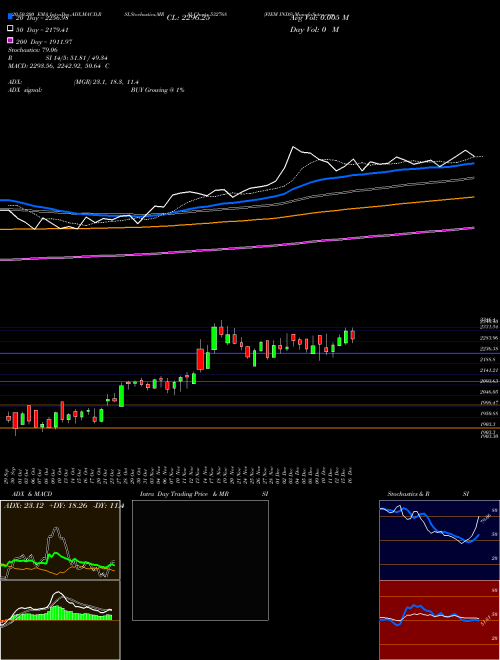Click the '29 Sep' first date axis label
The width and height of the screenshot is (500, 660).
8,474
